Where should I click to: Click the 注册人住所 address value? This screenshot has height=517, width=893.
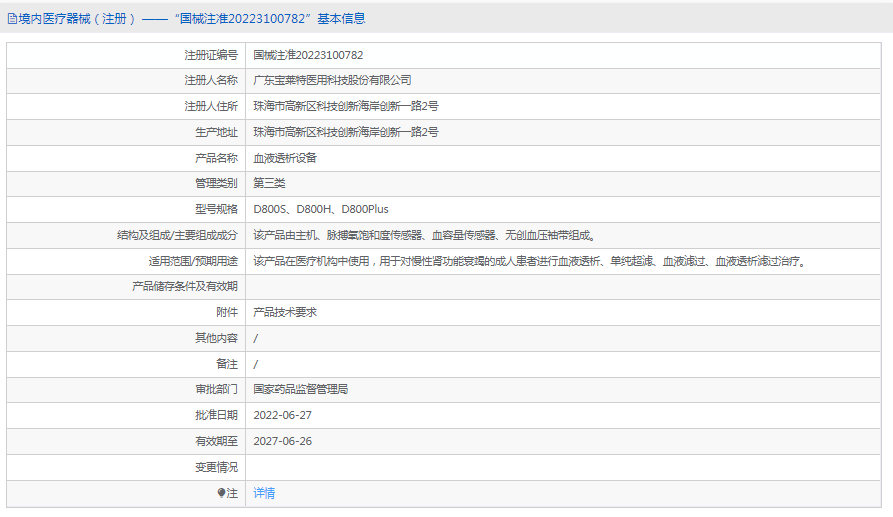click(346, 106)
